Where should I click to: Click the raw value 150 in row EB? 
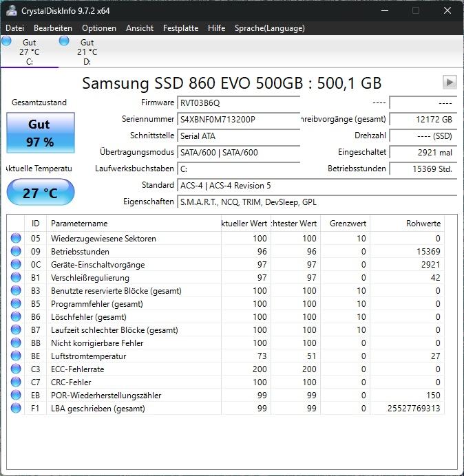(433, 396)
